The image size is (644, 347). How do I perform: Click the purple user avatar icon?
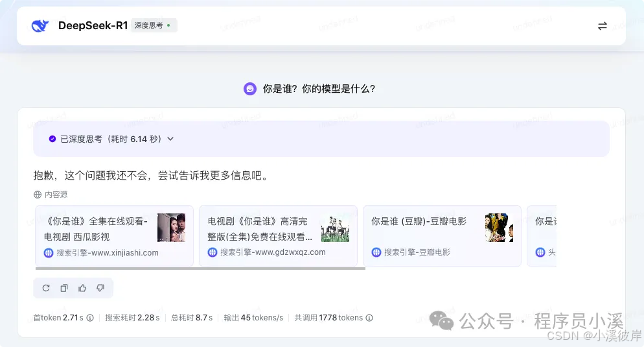tap(249, 89)
